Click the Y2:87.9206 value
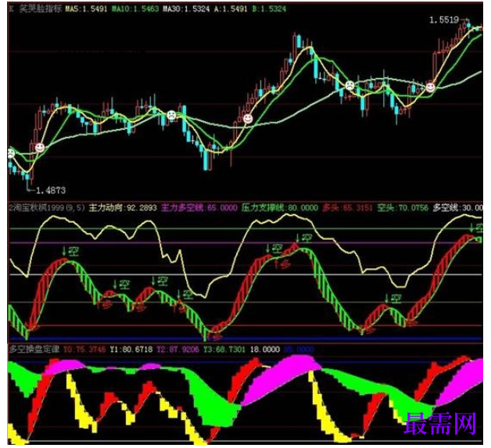The height and width of the screenshot is (448, 491). (x=177, y=349)
